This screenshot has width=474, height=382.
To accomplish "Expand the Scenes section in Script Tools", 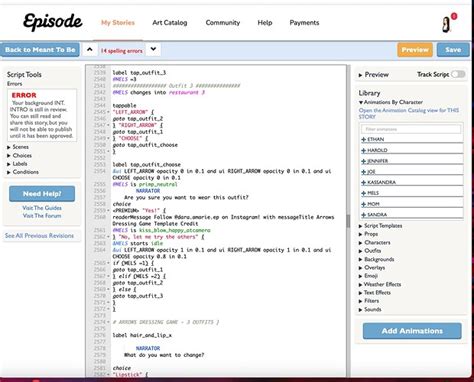I will point(18,147).
